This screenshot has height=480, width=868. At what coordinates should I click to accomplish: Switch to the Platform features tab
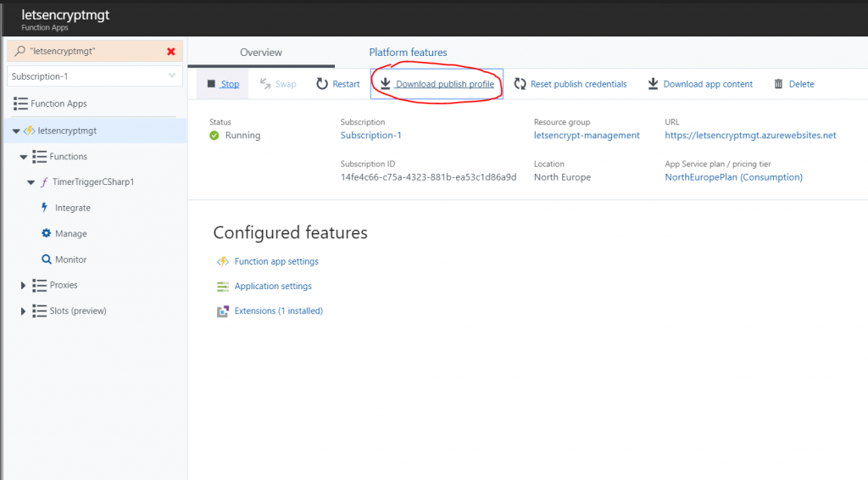[x=408, y=53]
